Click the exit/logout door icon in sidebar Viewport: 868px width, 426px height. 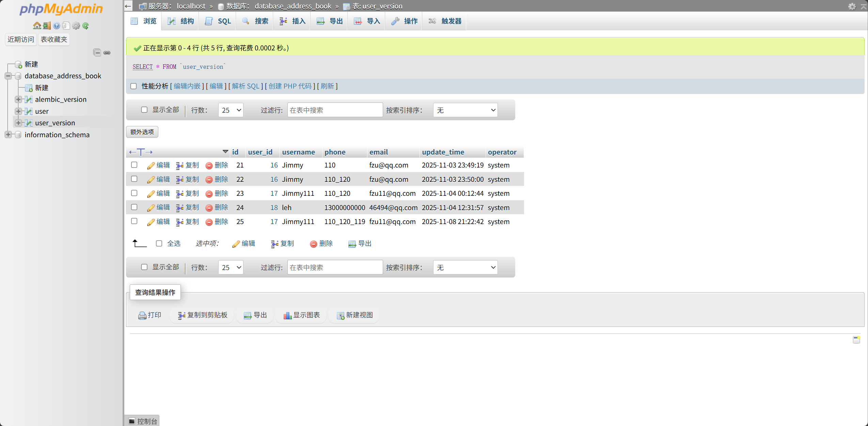pos(47,26)
